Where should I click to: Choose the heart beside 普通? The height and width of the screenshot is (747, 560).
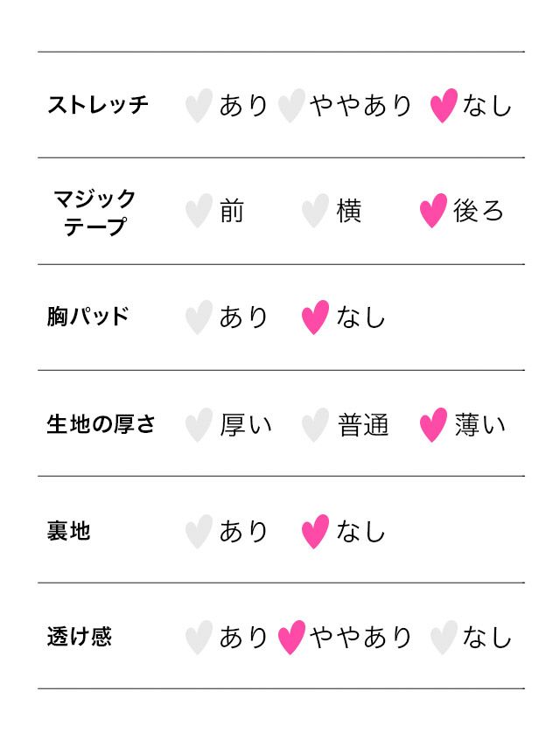(315, 425)
